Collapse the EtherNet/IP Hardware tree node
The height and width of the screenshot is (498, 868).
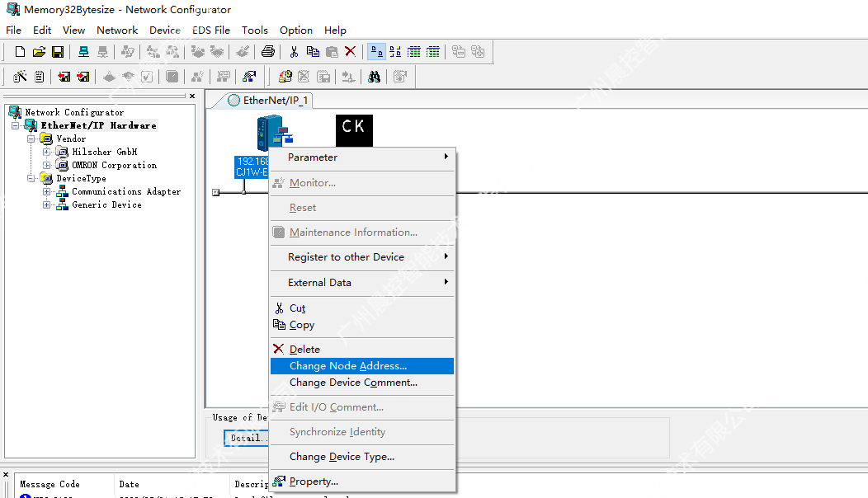click(16, 125)
